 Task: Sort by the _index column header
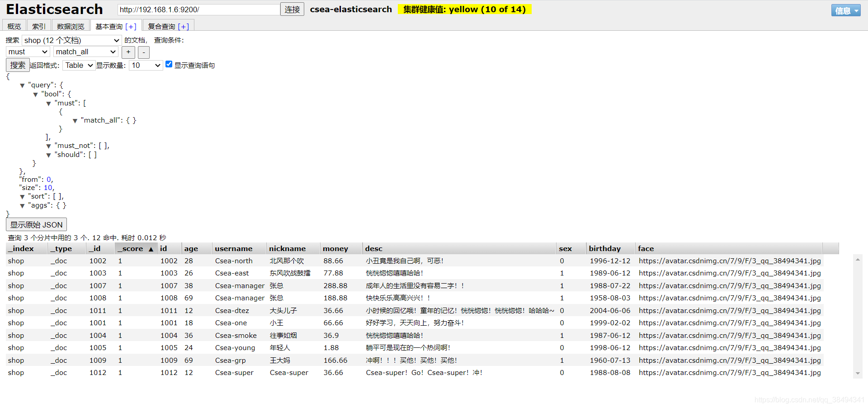[27, 248]
